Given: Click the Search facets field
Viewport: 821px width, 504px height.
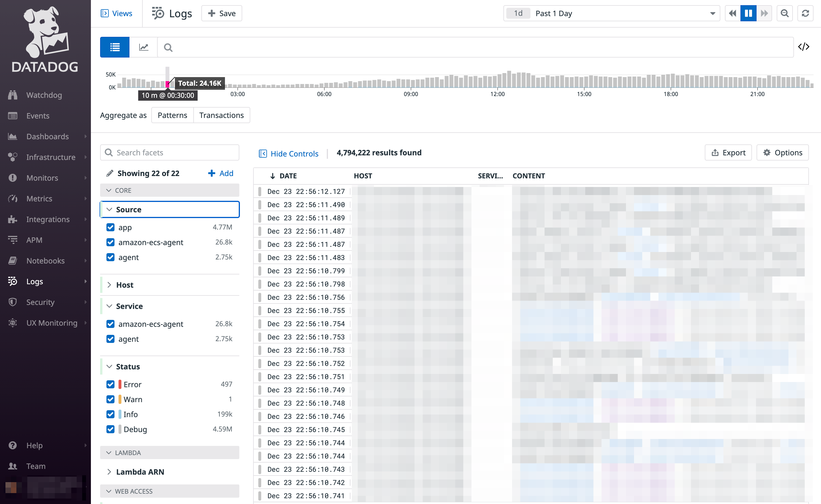Looking at the screenshot, I should coord(169,153).
